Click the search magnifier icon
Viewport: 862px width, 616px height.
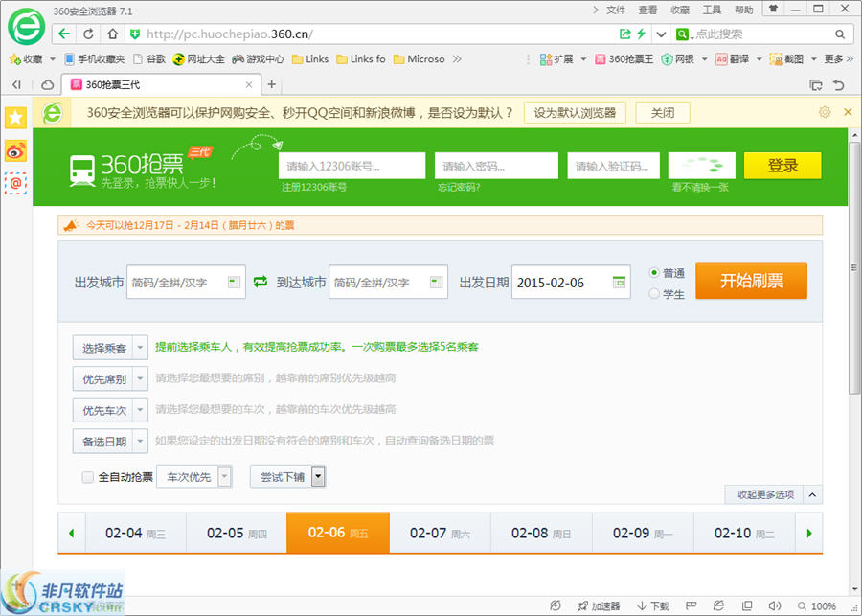(839, 34)
